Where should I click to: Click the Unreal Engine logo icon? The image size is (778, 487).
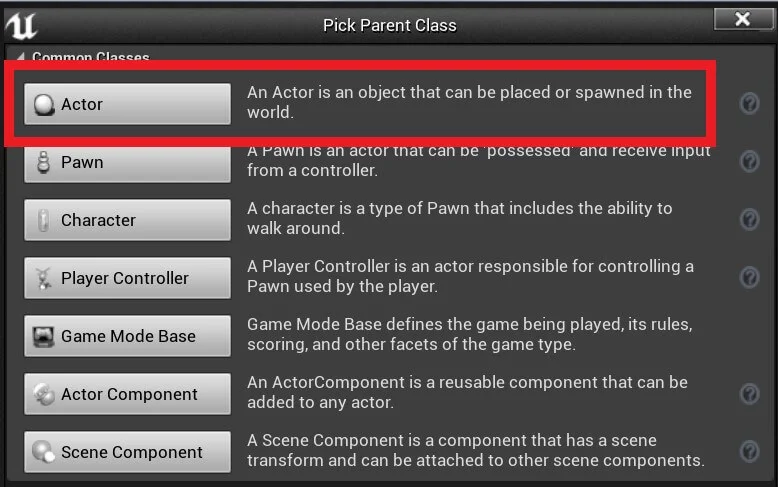(x=21, y=24)
